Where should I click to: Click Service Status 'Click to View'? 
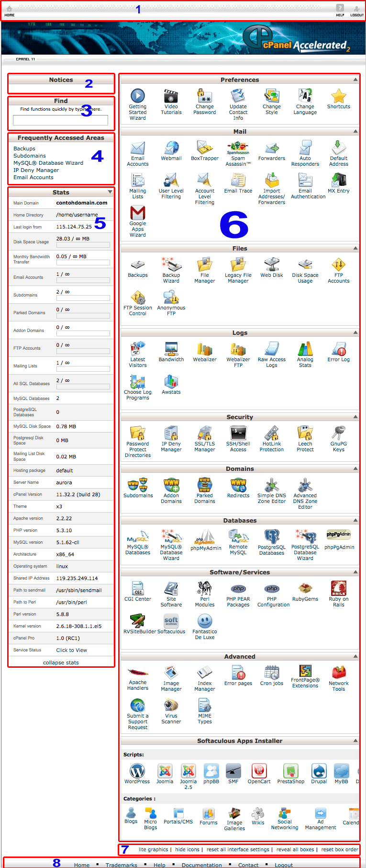pos(72,650)
